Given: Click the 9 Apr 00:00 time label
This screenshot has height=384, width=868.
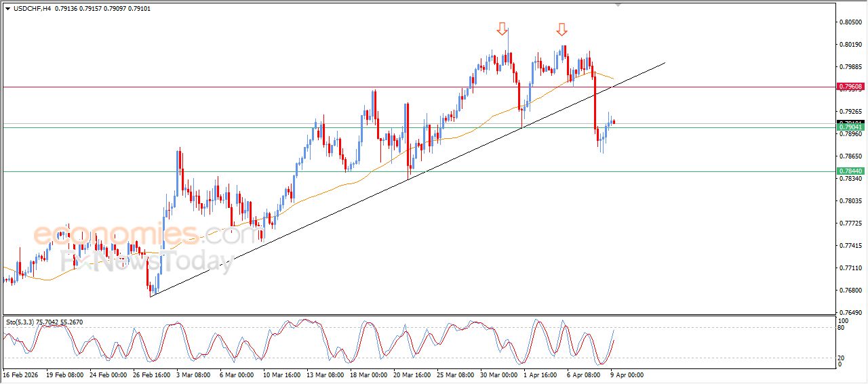Looking at the screenshot, I should [629, 375].
